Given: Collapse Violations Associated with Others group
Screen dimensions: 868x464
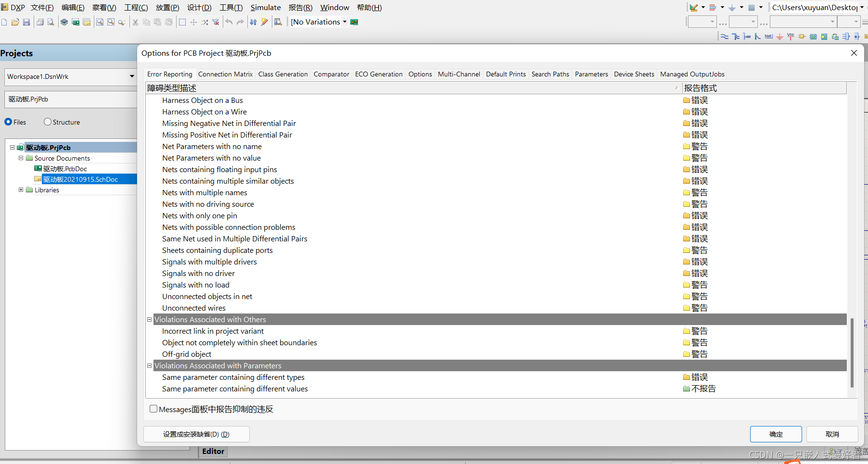Looking at the screenshot, I should tap(149, 319).
